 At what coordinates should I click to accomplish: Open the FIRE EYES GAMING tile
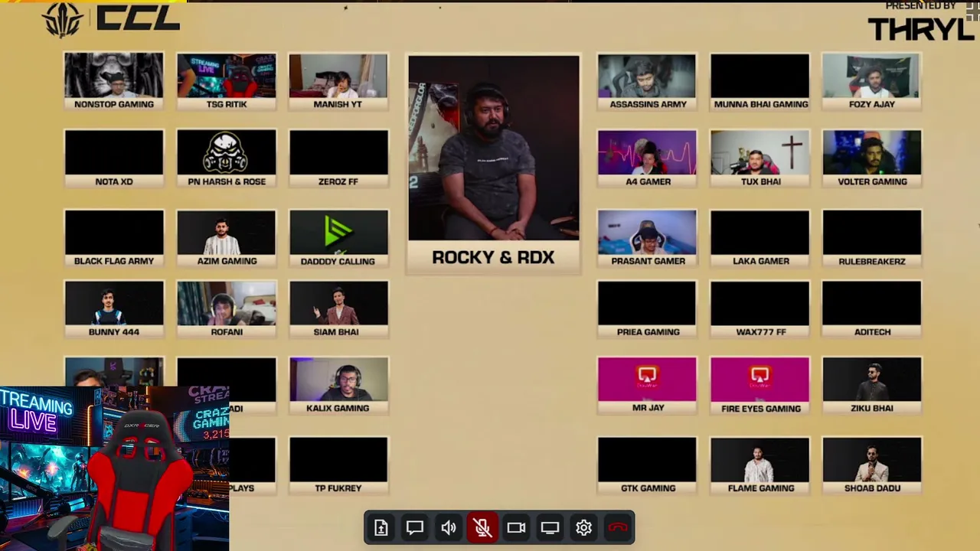[759, 386]
